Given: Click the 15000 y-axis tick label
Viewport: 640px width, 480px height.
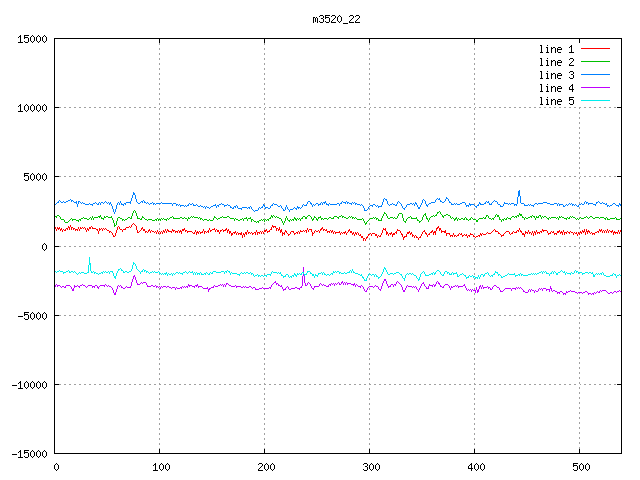Looking at the screenshot, I should [x=31, y=39].
